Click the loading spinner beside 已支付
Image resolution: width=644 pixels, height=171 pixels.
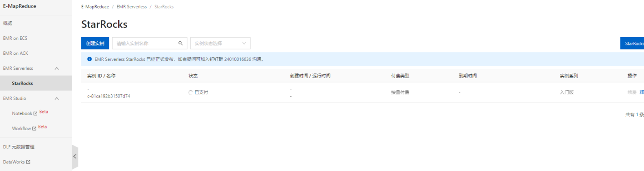coord(191,93)
